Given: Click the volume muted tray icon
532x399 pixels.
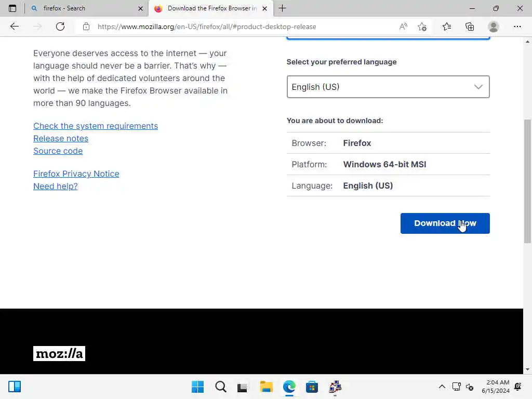Looking at the screenshot, I should (x=470, y=387).
